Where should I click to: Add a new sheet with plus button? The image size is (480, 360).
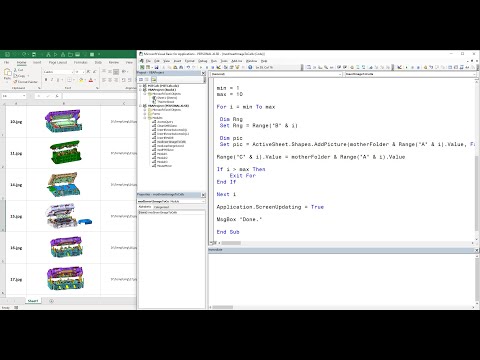[51, 301]
